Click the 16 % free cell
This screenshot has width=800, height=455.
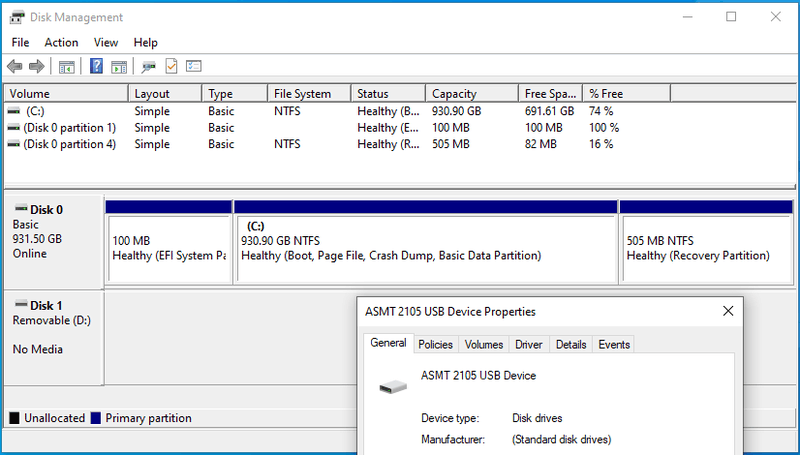click(x=601, y=144)
